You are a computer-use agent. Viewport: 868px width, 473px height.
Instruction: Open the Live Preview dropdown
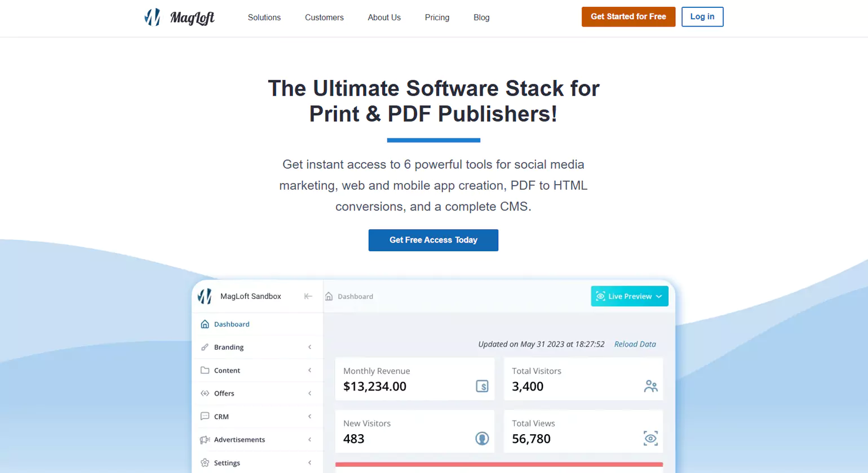[629, 296]
